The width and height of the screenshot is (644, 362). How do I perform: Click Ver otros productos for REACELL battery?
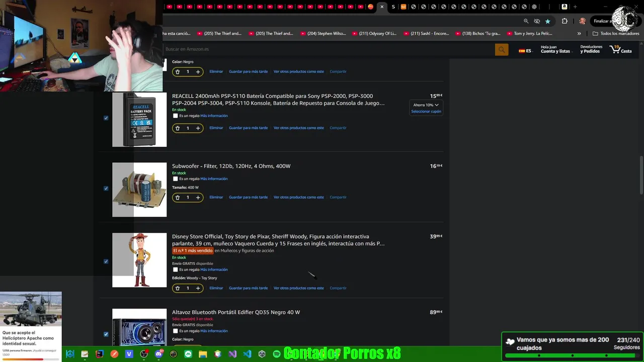[x=299, y=128]
